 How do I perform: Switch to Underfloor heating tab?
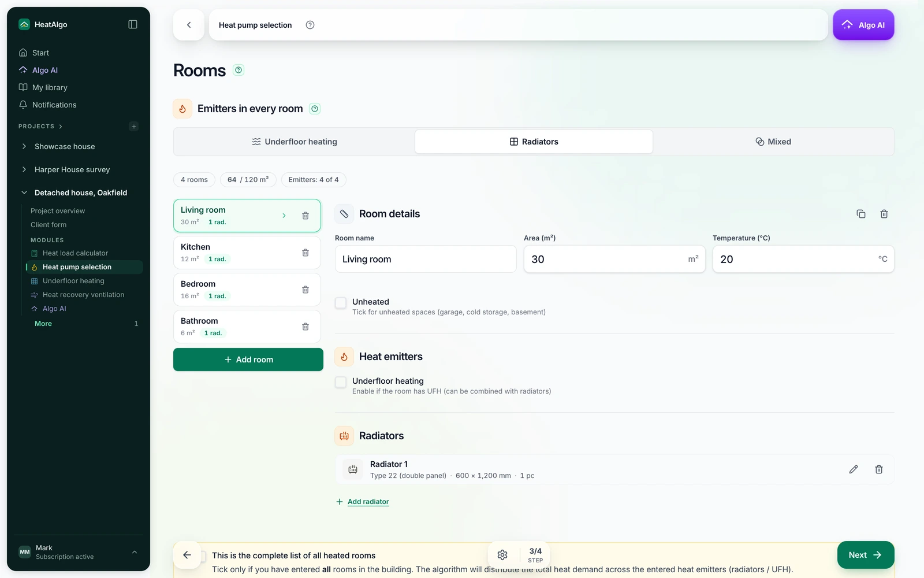click(x=295, y=142)
